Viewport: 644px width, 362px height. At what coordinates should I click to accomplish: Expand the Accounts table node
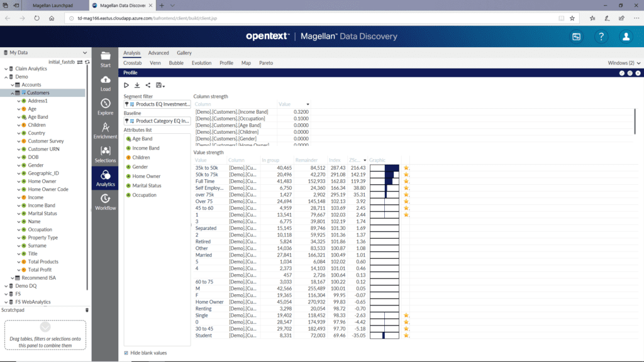click(13, 85)
